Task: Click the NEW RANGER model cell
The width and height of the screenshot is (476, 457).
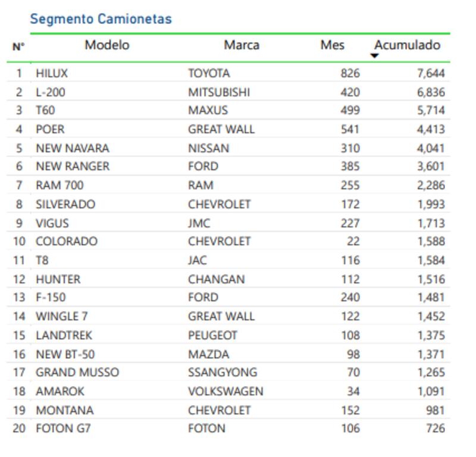Action: point(73,166)
